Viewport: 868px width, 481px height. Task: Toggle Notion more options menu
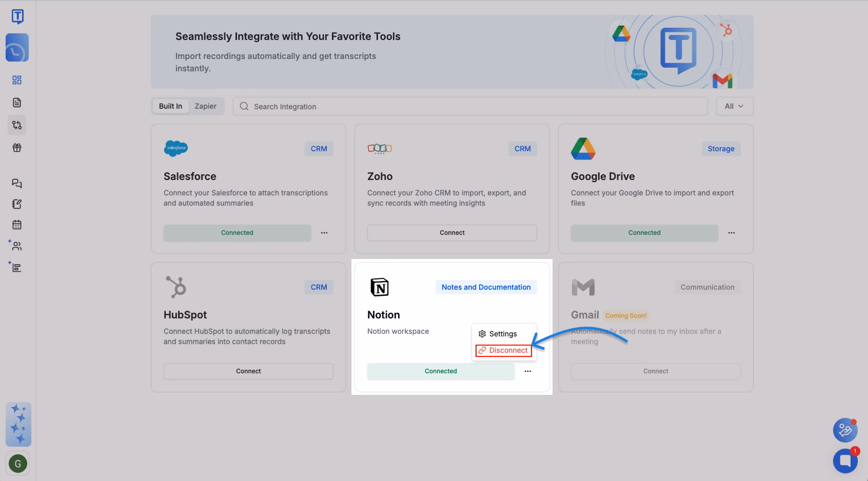tap(528, 371)
